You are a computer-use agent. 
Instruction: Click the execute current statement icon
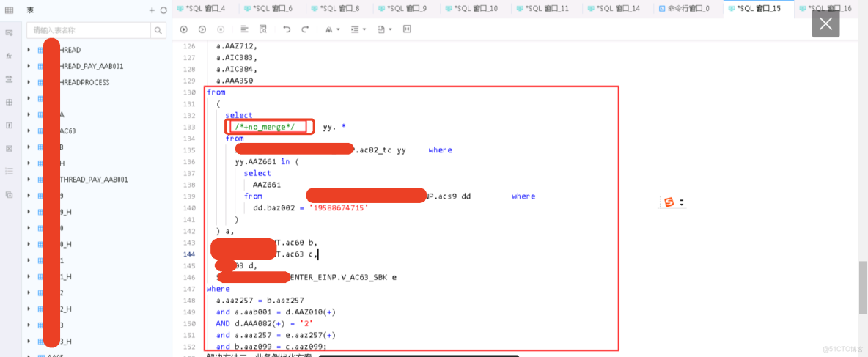202,29
